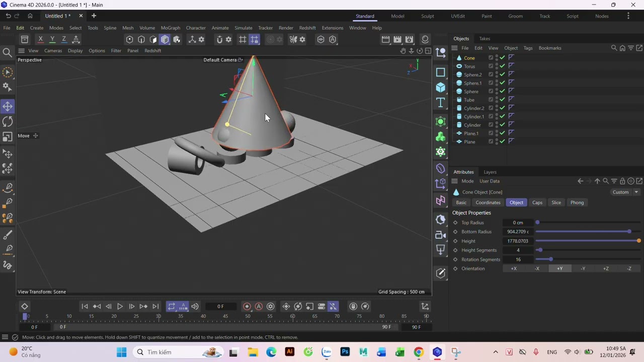Screen dimensions: 644x362
Task: Toggle Y axis lock
Action: pyautogui.click(x=52, y=39)
